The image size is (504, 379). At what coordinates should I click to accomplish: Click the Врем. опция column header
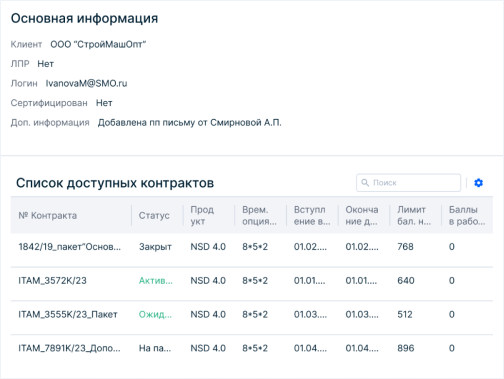coord(259,215)
